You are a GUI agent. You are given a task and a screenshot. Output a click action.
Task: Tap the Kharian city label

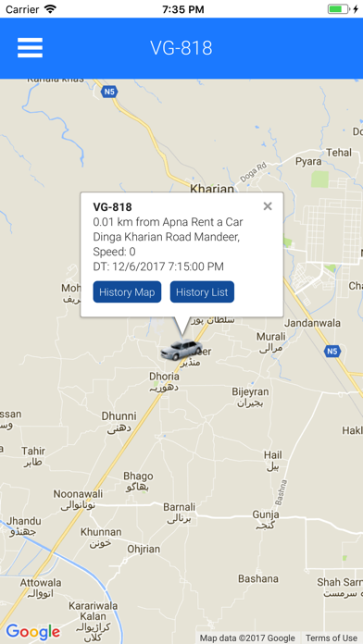click(x=212, y=189)
